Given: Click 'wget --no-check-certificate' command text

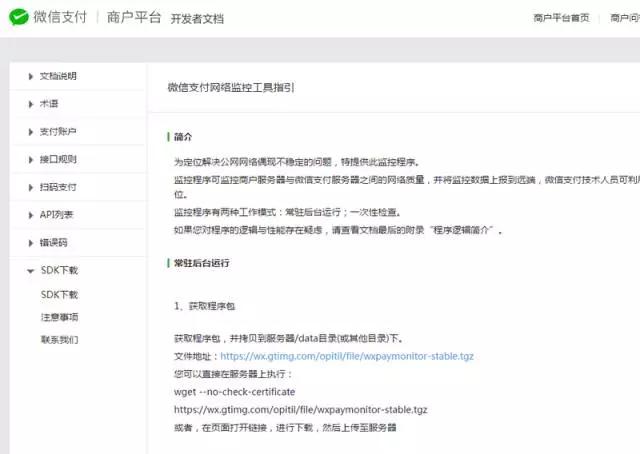Looking at the screenshot, I should pos(235,392).
